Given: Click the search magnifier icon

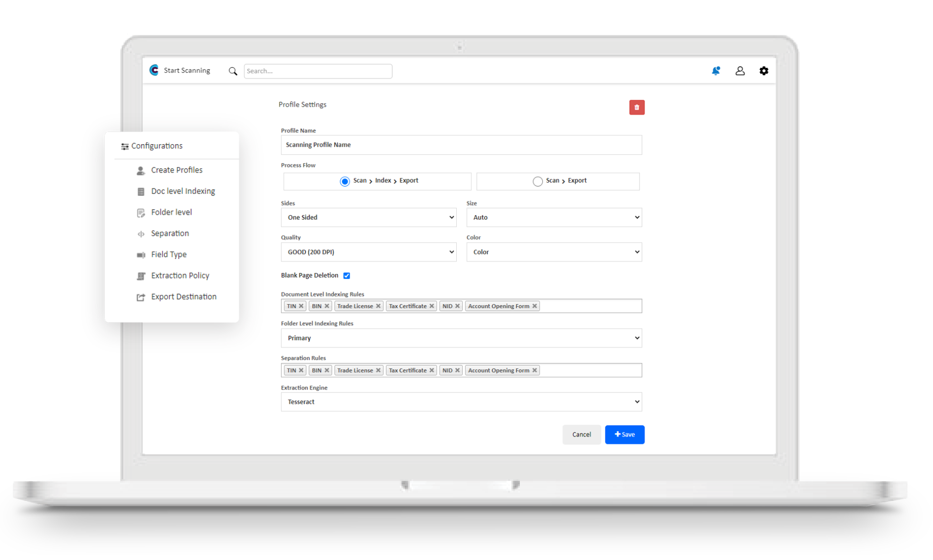Looking at the screenshot, I should point(233,71).
